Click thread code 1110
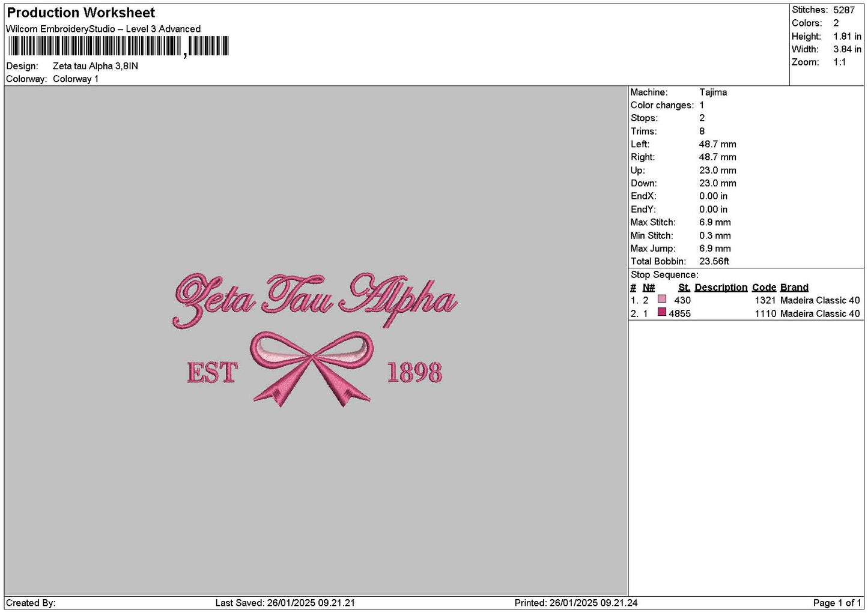This screenshot has width=868, height=613. [765, 313]
